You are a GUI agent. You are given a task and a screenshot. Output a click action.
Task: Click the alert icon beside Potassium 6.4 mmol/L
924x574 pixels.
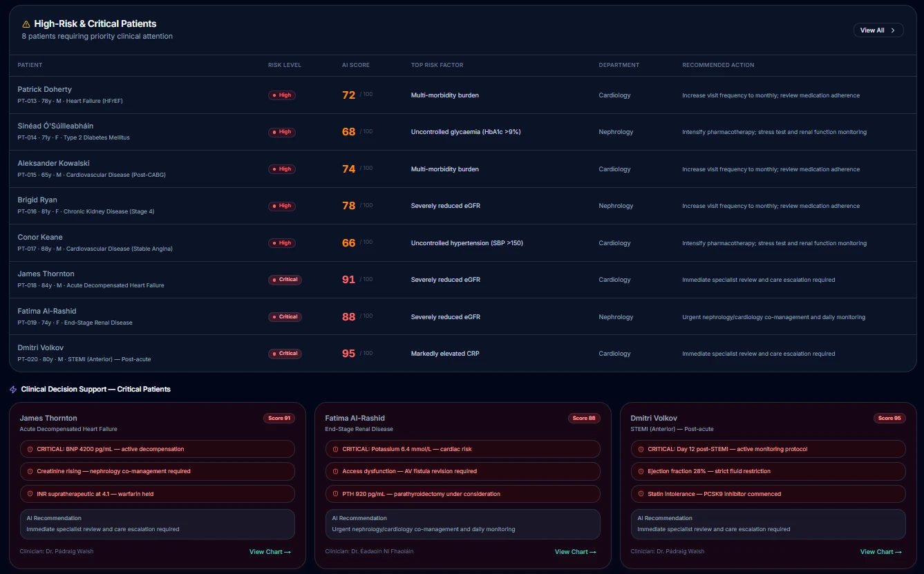point(335,449)
